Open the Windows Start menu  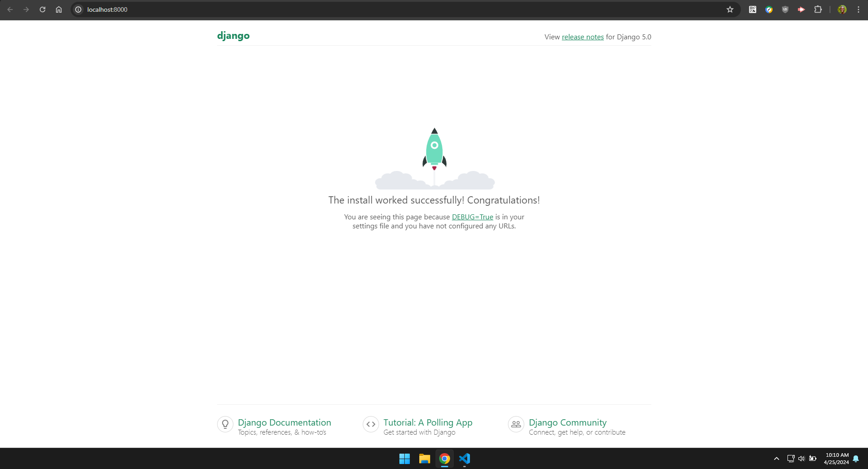coord(404,459)
